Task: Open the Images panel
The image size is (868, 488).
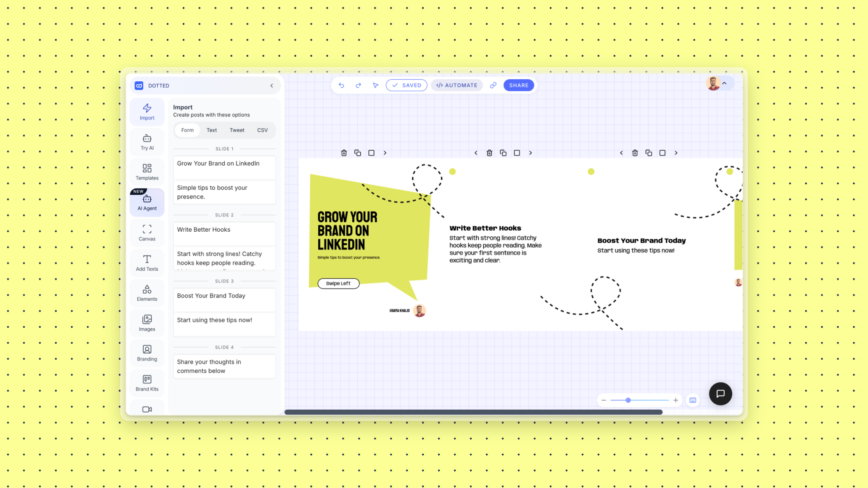Action: tap(147, 323)
